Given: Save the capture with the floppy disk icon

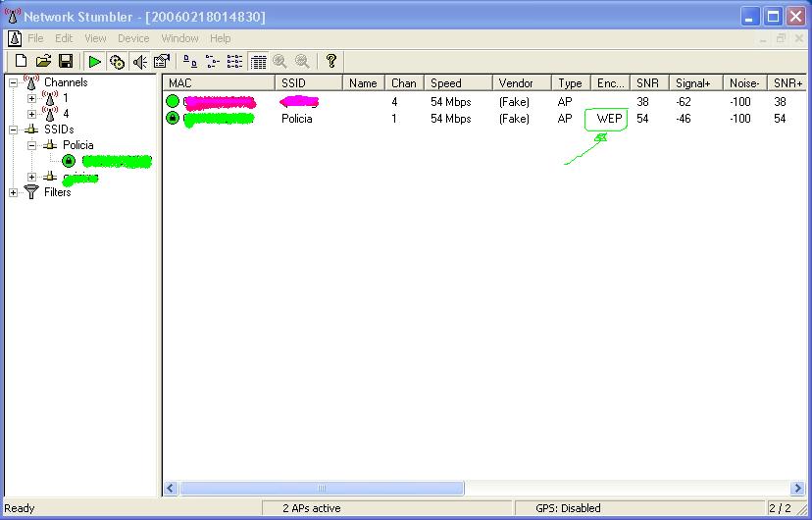Looking at the screenshot, I should 66,62.
